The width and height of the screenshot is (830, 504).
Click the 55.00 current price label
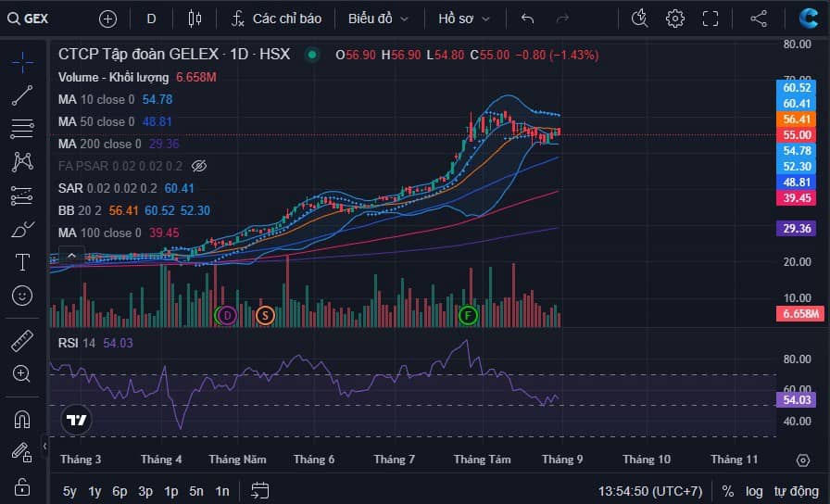coord(797,135)
